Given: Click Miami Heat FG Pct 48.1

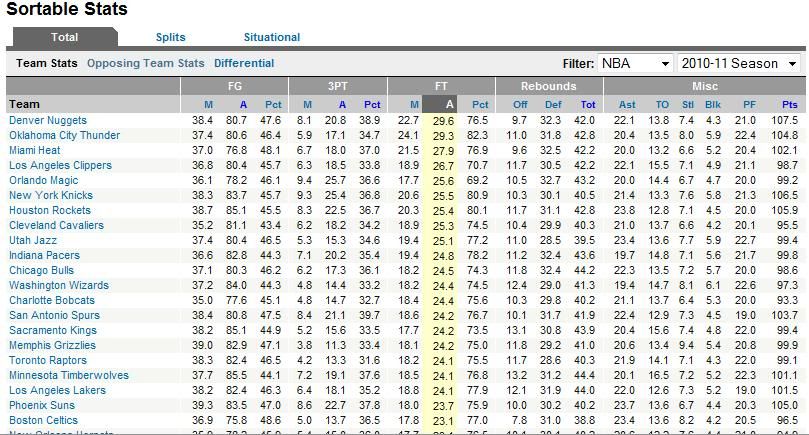Looking at the screenshot, I should click(x=270, y=150).
